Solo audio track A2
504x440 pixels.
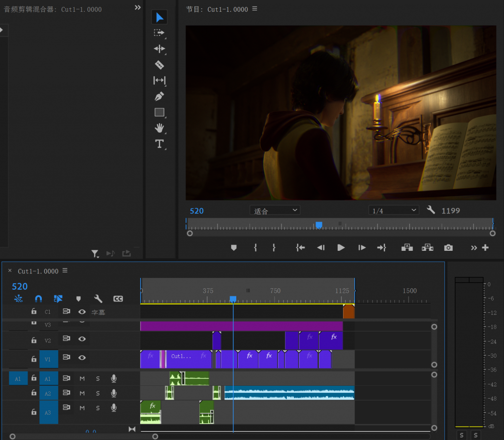point(98,393)
